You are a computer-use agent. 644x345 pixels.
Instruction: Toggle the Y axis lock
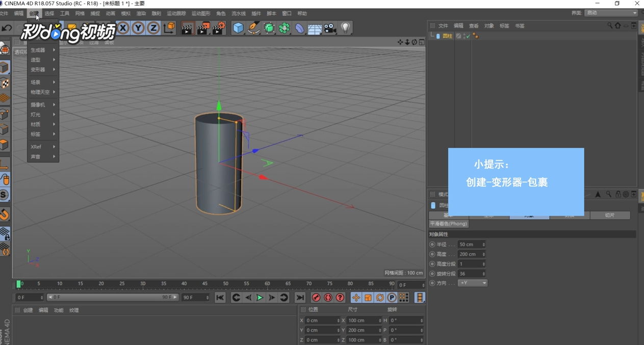pos(138,28)
